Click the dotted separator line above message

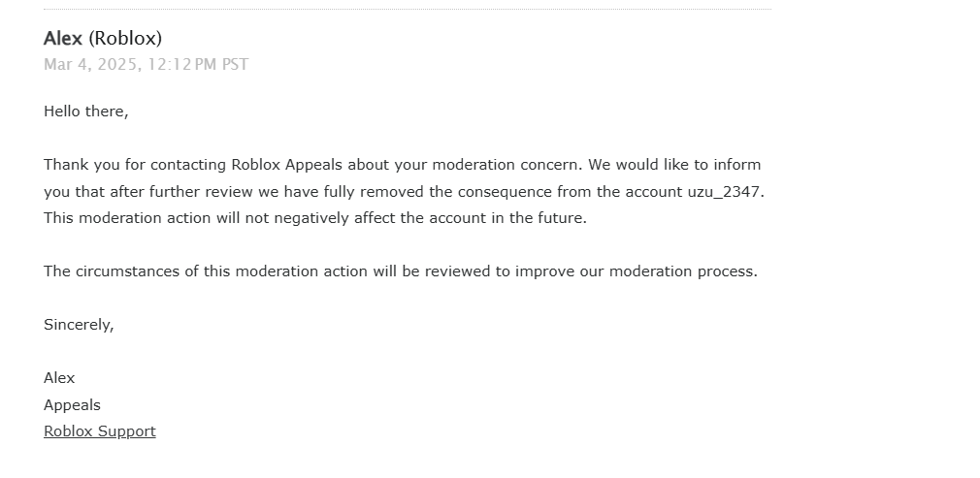point(408,10)
